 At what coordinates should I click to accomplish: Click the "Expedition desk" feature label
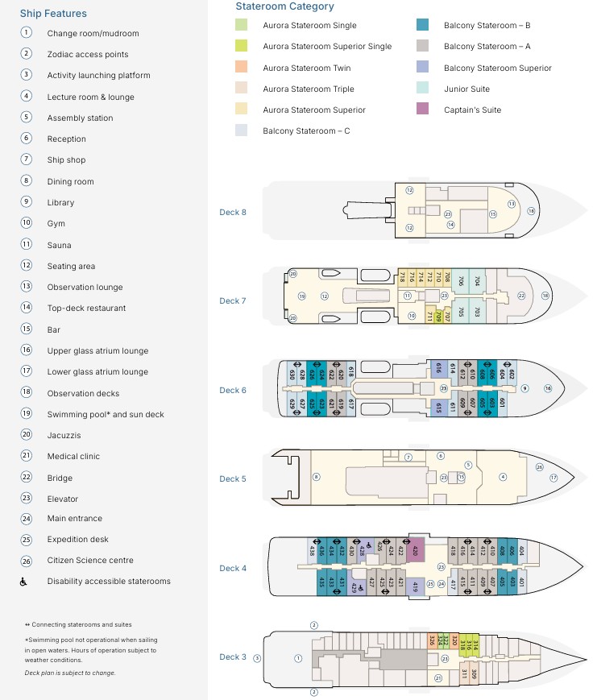coord(77,540)
